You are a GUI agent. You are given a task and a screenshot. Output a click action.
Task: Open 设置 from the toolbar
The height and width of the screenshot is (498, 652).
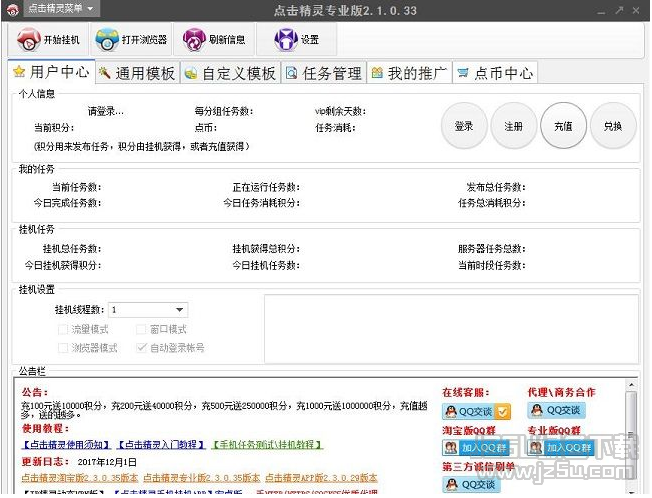[x=296, y=39]
